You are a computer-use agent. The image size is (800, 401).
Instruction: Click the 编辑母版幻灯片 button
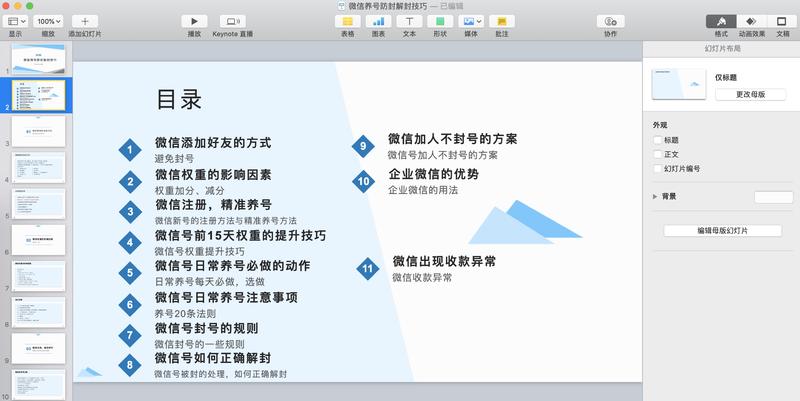click(722, 231)
